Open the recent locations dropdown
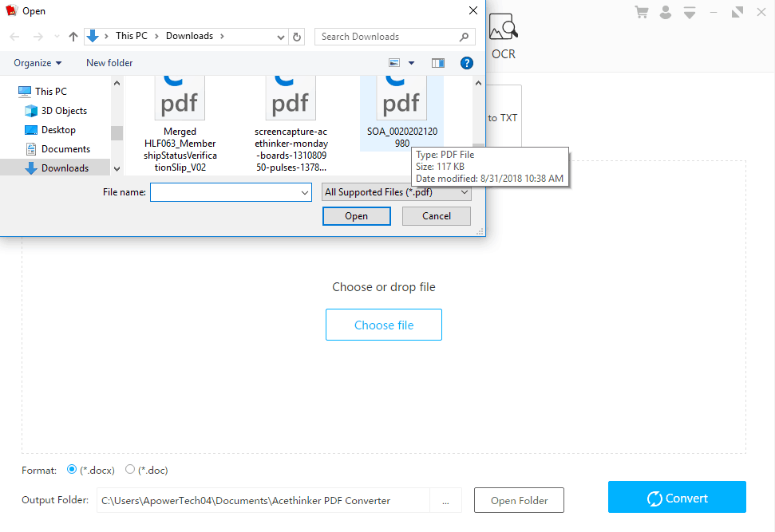This screenshot has height=532, width=775. 57,37
